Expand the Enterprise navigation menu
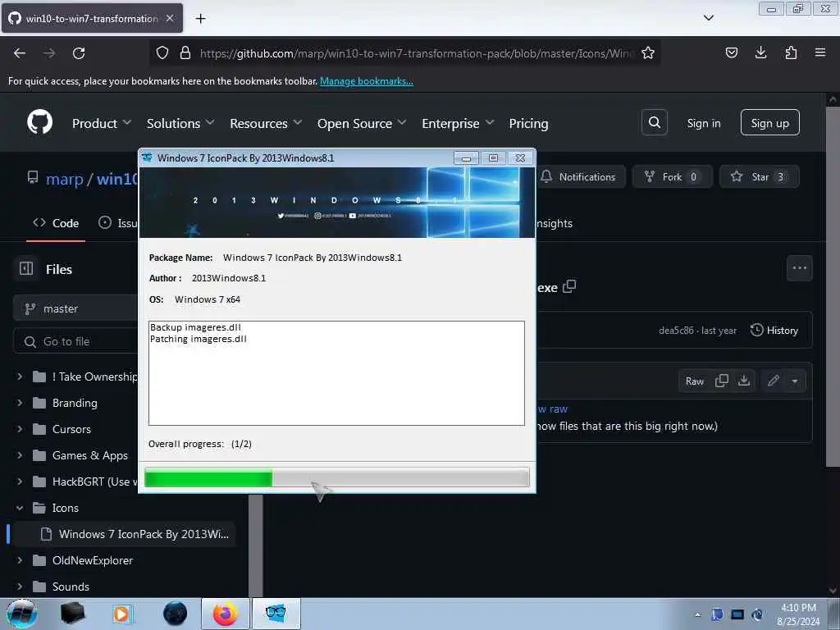 [x=458, y=123]
